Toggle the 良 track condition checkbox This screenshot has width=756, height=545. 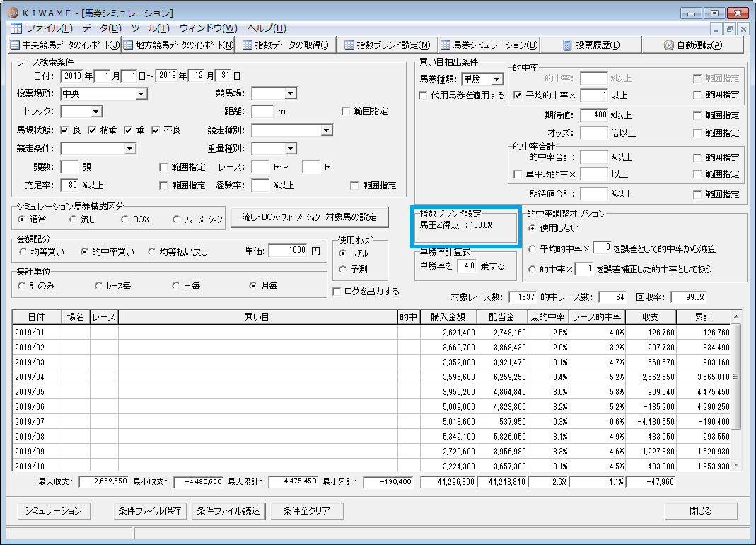(64, 130)
